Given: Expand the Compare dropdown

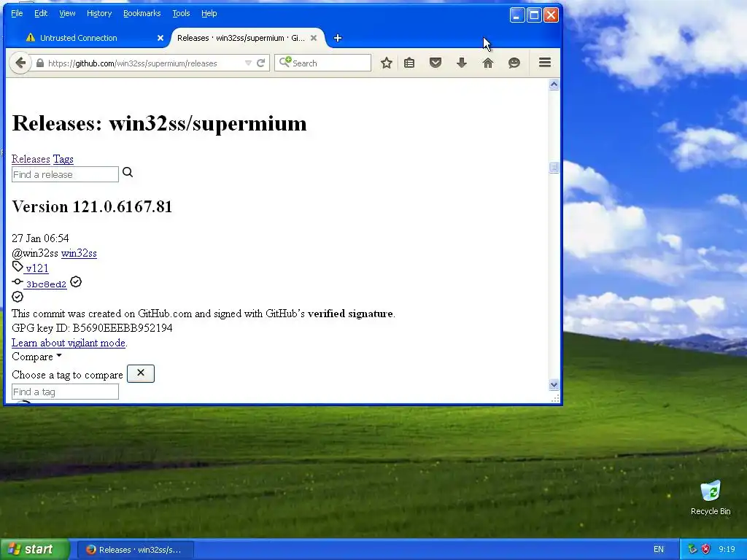Looking at the screenshot, I should click(36, 357).
